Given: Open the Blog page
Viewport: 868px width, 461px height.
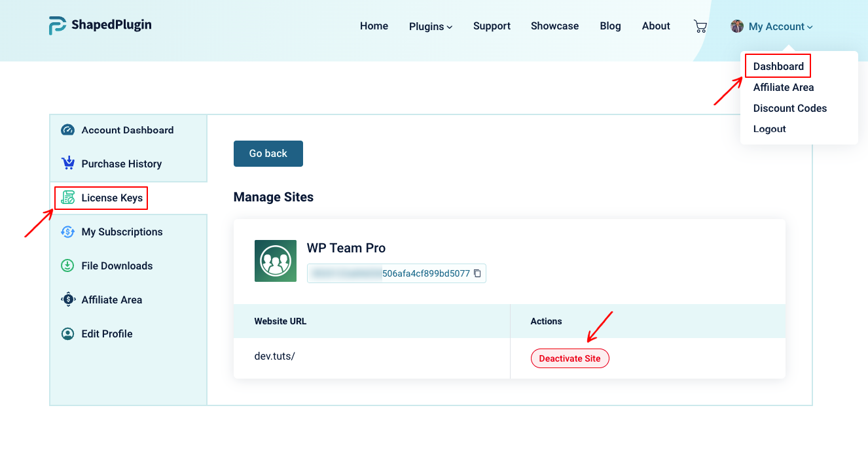Looking at the screenshot, I should click(x=610, y=26).
